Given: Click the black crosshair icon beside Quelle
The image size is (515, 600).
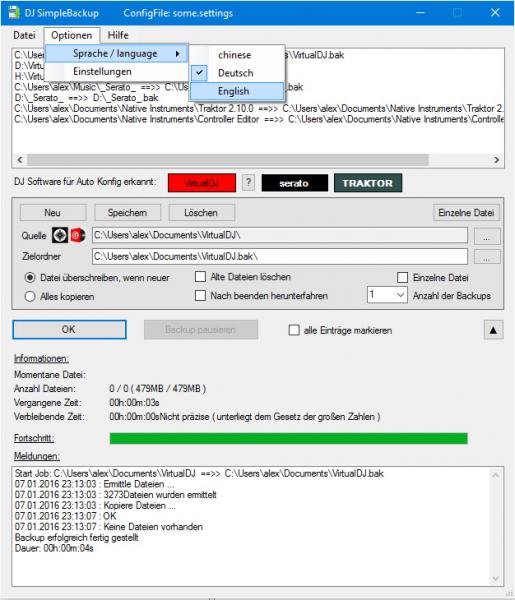Looking at the screenshot, I should click(x=60, y=235).
